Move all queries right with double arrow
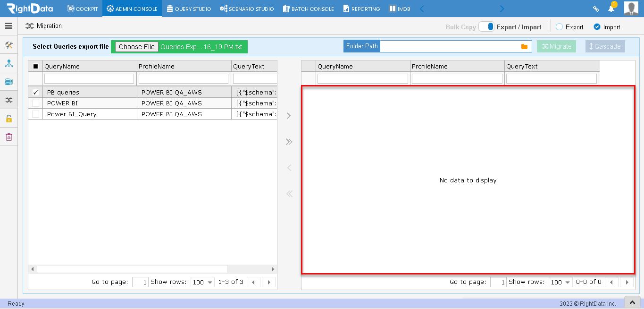Screen dimensions: 644x309 [x=289, y=142]
